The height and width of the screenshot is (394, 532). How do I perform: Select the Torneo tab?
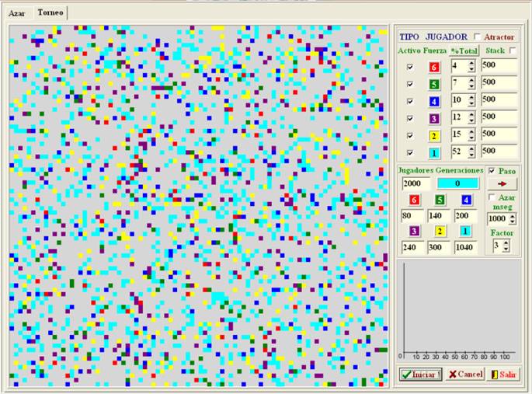(50, 13)
